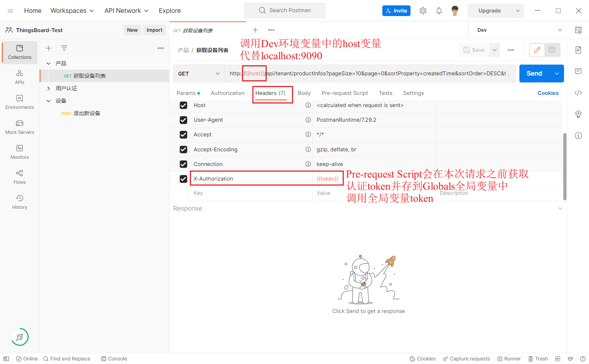589x364 pixels.
Task: Open the GET method dropdown
Action: coord(199,74)
